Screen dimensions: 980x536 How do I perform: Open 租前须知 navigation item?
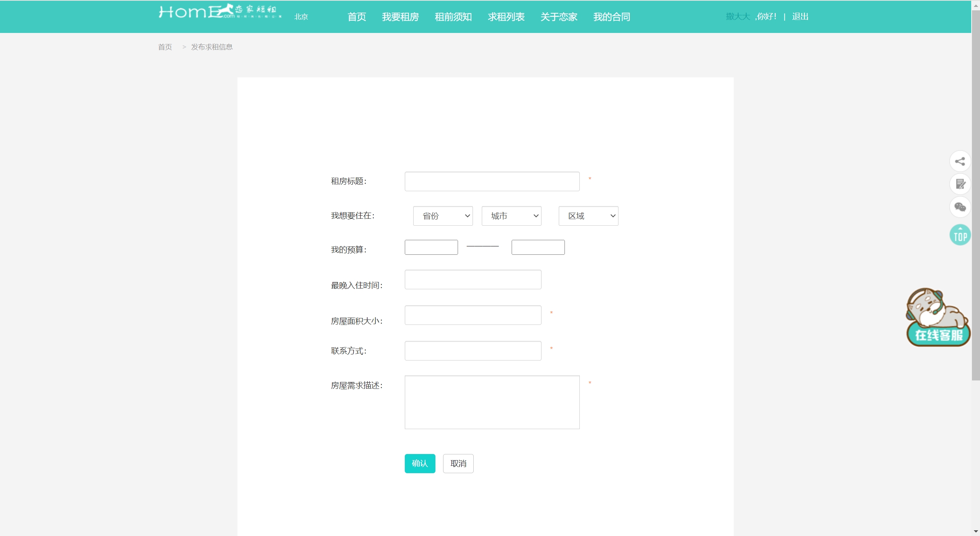(x=453, y=17)
